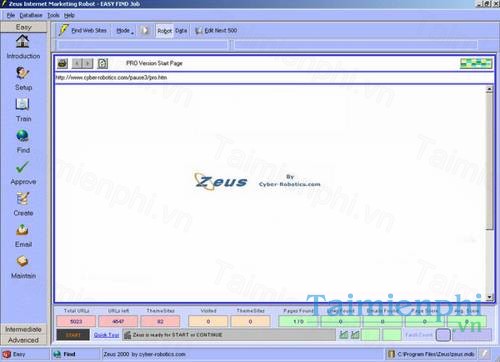
Task: Click the START button
Action: pos(73,335)
